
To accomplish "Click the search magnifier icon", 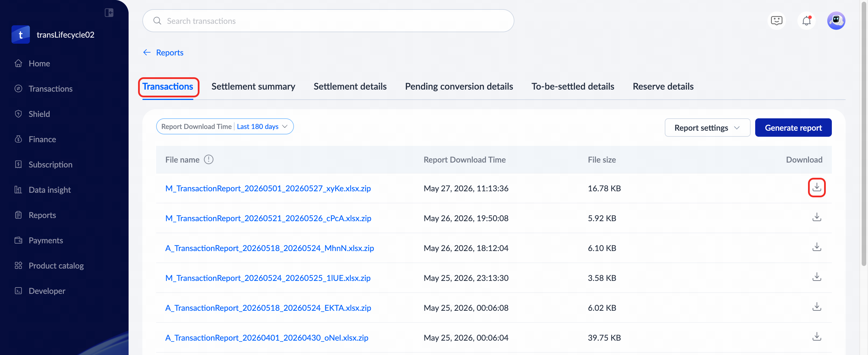I will (x=157, y=21).
